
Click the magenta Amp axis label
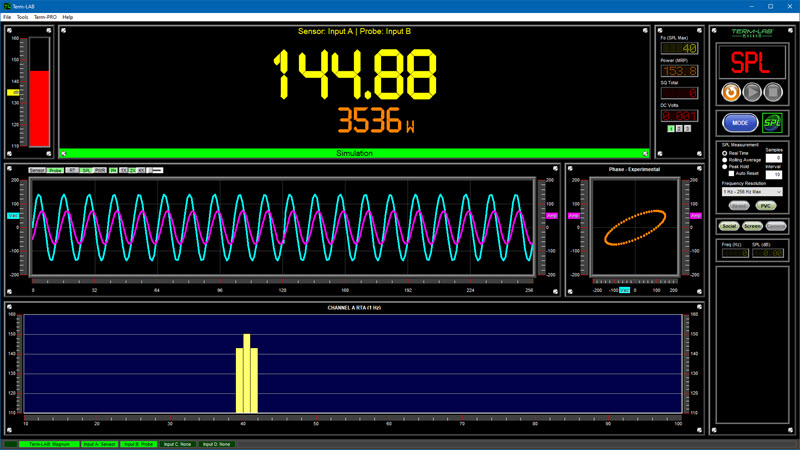[551, 216]
